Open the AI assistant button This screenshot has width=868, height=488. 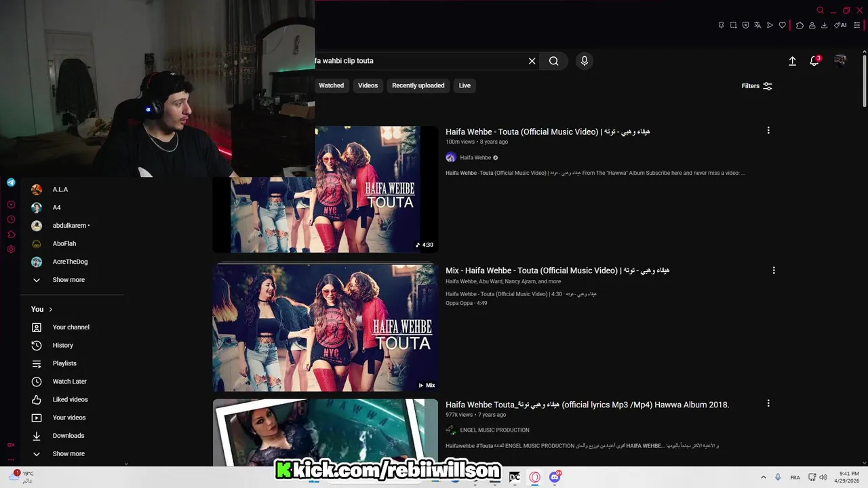pyautogui.click(x=840, y=25)
